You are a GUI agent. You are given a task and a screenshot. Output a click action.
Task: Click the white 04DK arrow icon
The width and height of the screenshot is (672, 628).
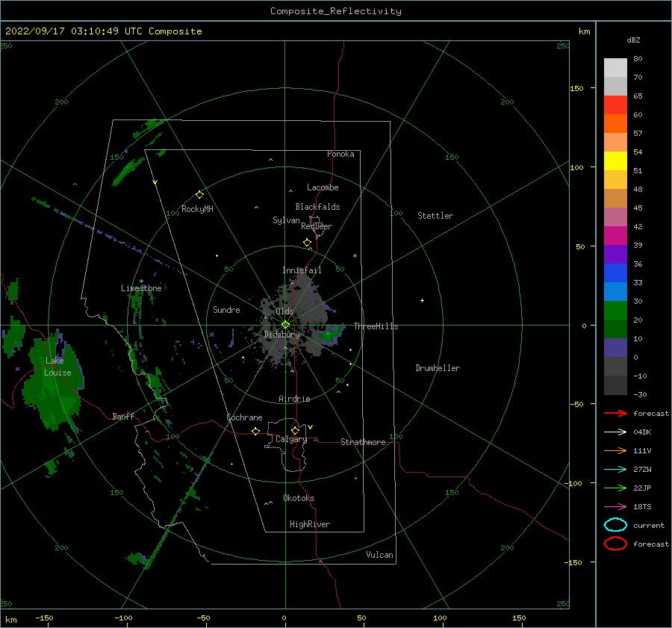[615, 432]
